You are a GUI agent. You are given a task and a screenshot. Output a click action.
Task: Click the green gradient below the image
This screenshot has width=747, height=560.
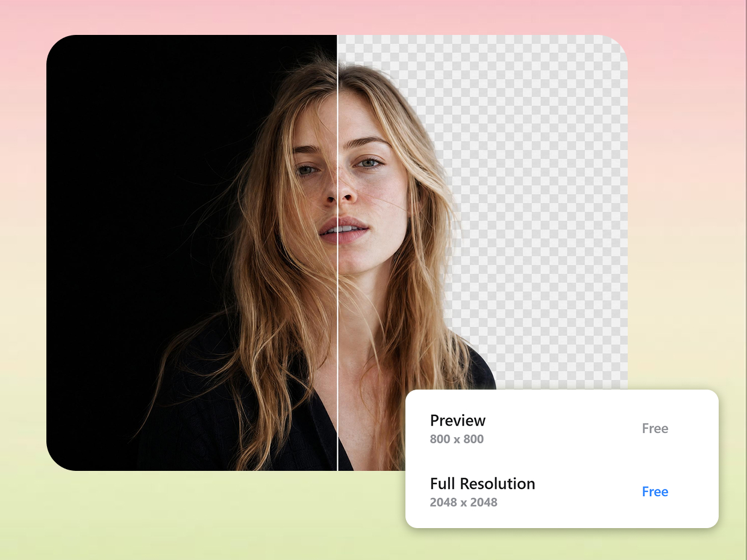point(241,518)
